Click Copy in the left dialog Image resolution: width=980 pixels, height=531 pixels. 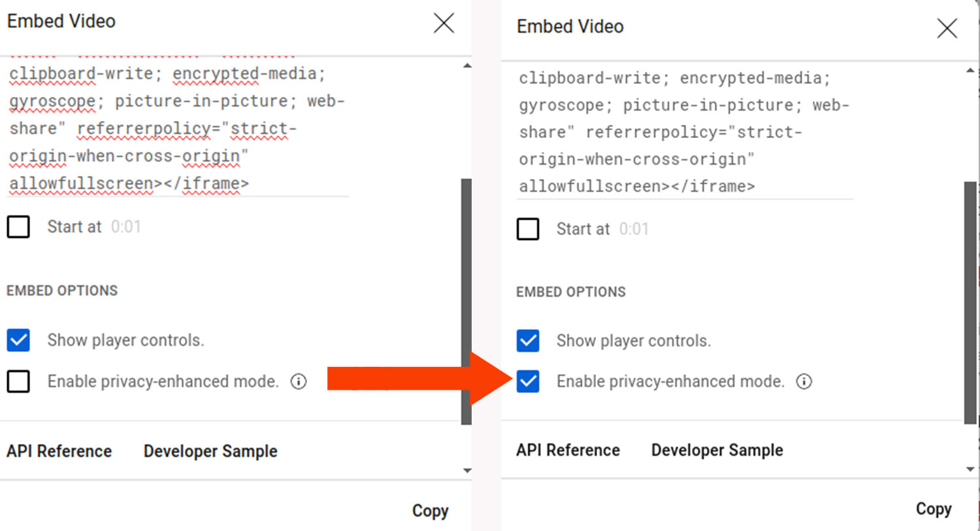(x=430, y=511)
